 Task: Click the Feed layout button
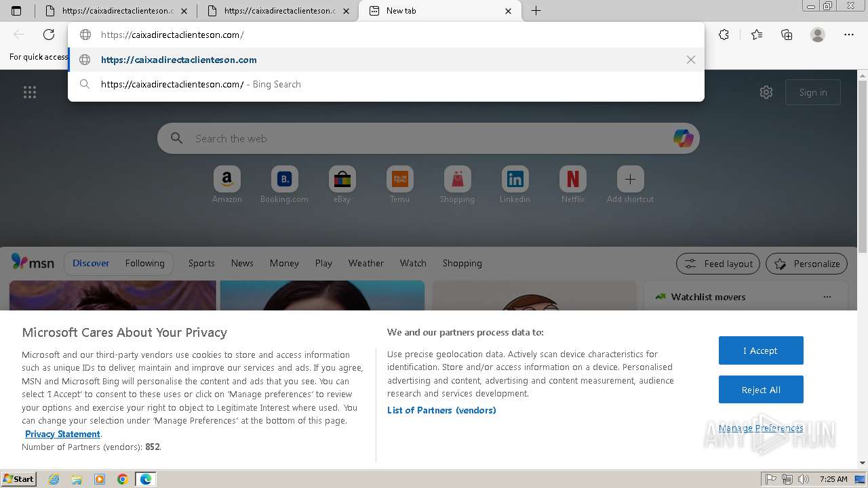pos(719,264)
